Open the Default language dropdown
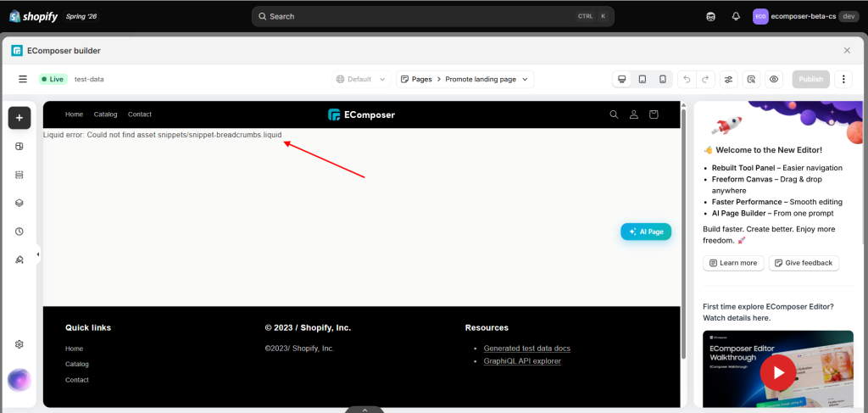The width and height of the screenshot is (868, 413). point(361,79)
